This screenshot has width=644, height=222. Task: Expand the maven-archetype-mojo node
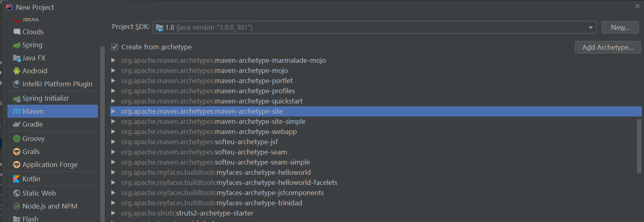(113, 70)
